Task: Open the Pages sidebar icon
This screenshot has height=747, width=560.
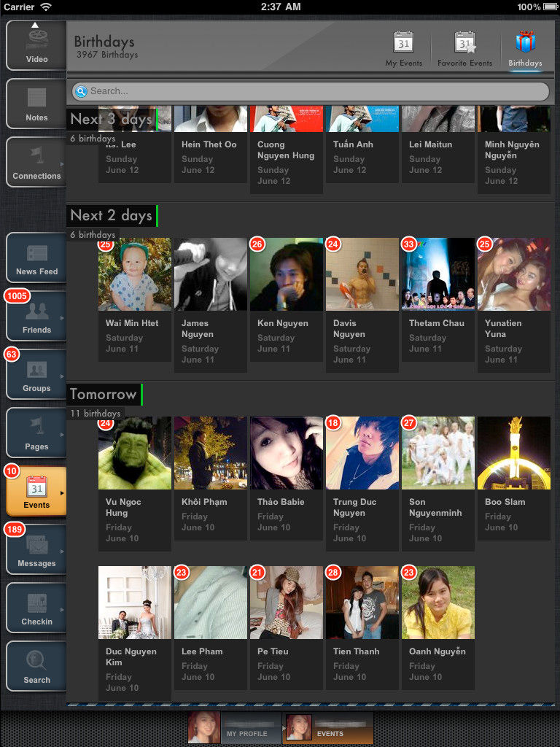Action: (x=36, y=433)
